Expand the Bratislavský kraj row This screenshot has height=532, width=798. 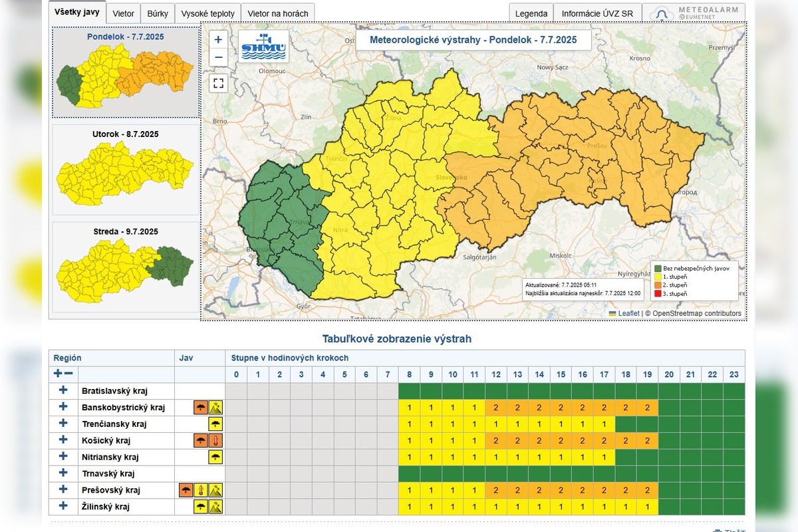(x=63, y=390)
